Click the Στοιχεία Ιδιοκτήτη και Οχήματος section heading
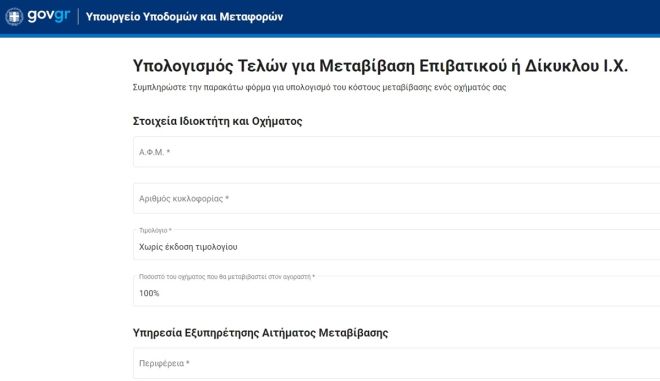The image size is (660, 381). (218, 121)
